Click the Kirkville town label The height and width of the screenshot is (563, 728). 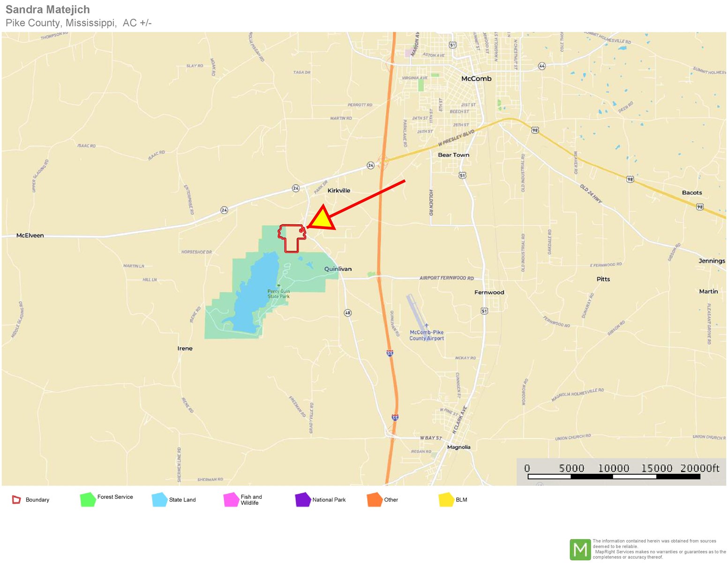click(338, 190)
